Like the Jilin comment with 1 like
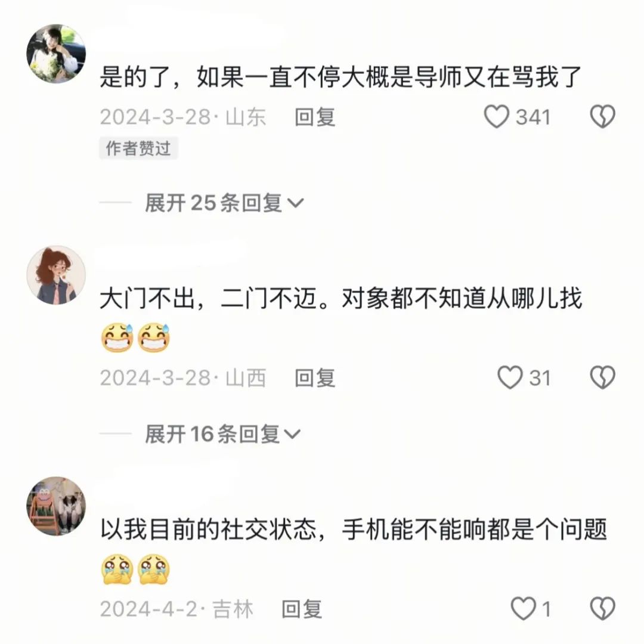Viewport: 644px width, 644px height. pyautogui.click(x=524, y=608)
